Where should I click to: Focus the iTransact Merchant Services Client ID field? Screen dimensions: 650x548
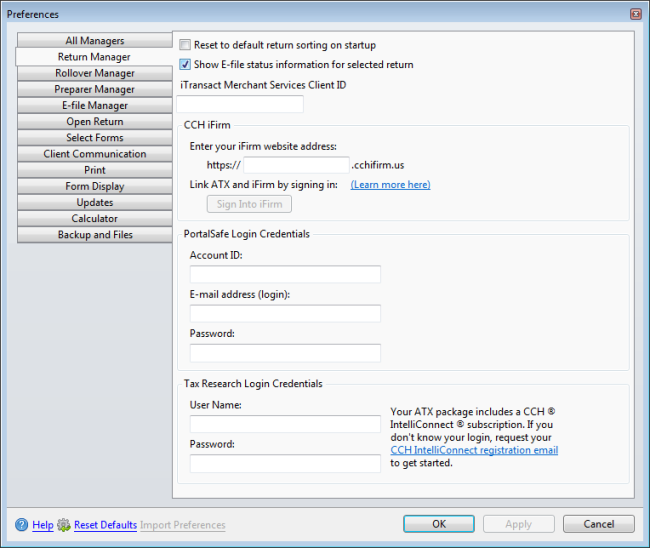[x=240, y=104]
